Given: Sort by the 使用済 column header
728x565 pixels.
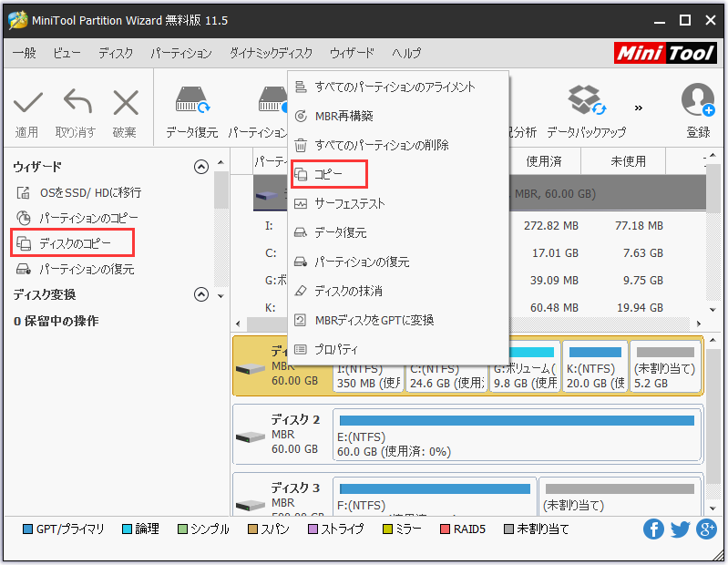Looking at the screenshot, I should point(544,161).
